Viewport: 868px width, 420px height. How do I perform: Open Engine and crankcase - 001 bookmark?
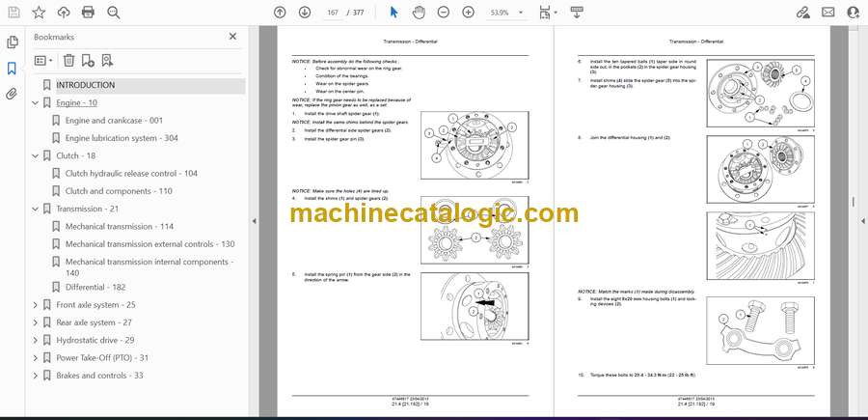114,121
